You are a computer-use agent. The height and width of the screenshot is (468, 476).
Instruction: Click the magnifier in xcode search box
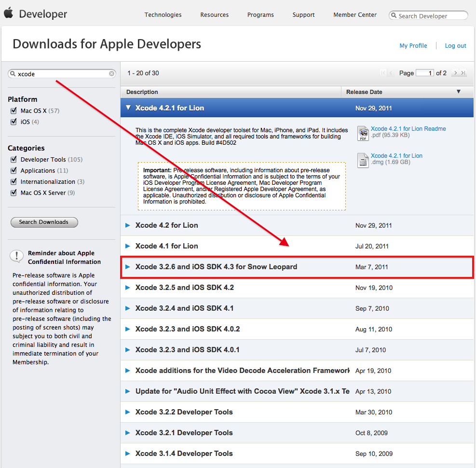point(13,73)
